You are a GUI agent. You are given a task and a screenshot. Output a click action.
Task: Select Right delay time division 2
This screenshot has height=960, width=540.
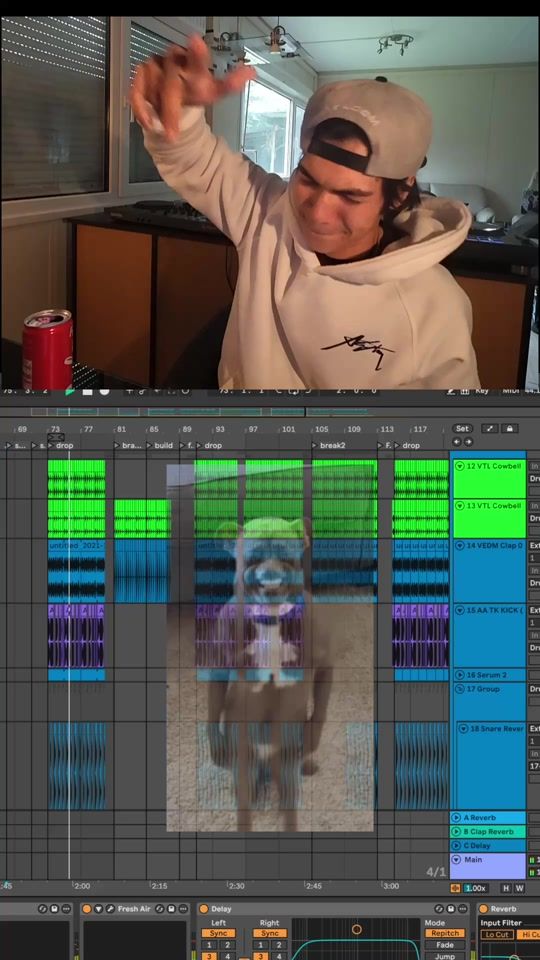click(278, 945)
